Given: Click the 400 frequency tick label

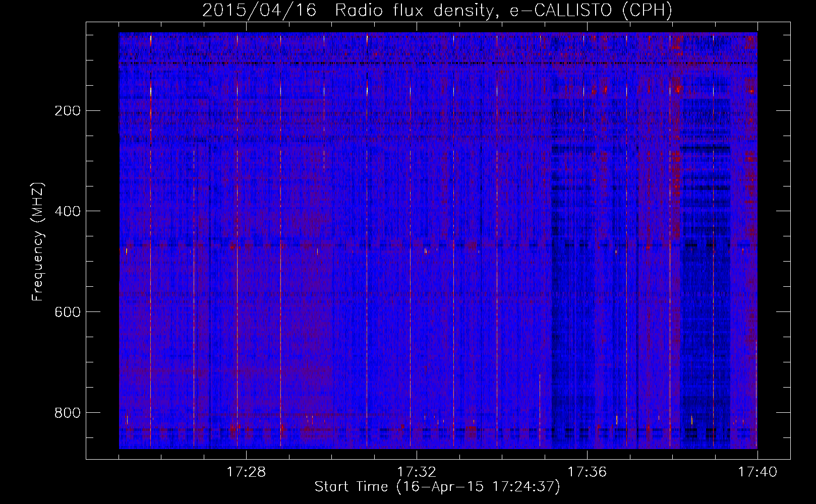Looking at the screenshot, I should pyautogui.click(x=68, y=211).
